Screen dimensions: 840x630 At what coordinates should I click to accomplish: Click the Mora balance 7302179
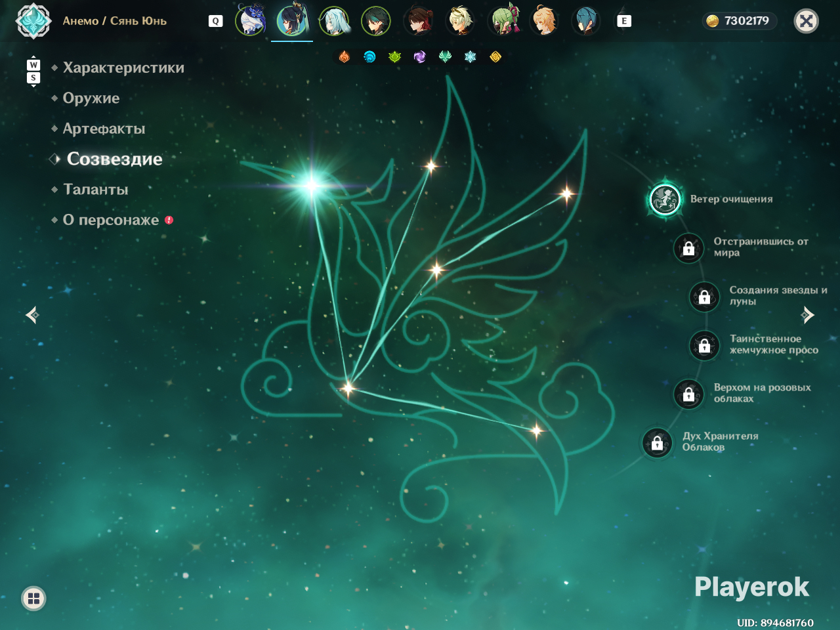[739, 21]
